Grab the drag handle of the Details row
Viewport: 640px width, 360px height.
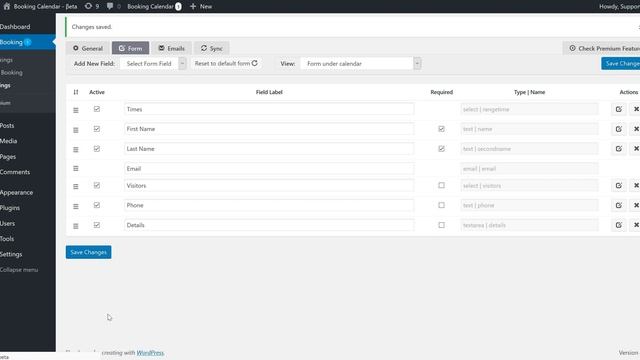76,226
